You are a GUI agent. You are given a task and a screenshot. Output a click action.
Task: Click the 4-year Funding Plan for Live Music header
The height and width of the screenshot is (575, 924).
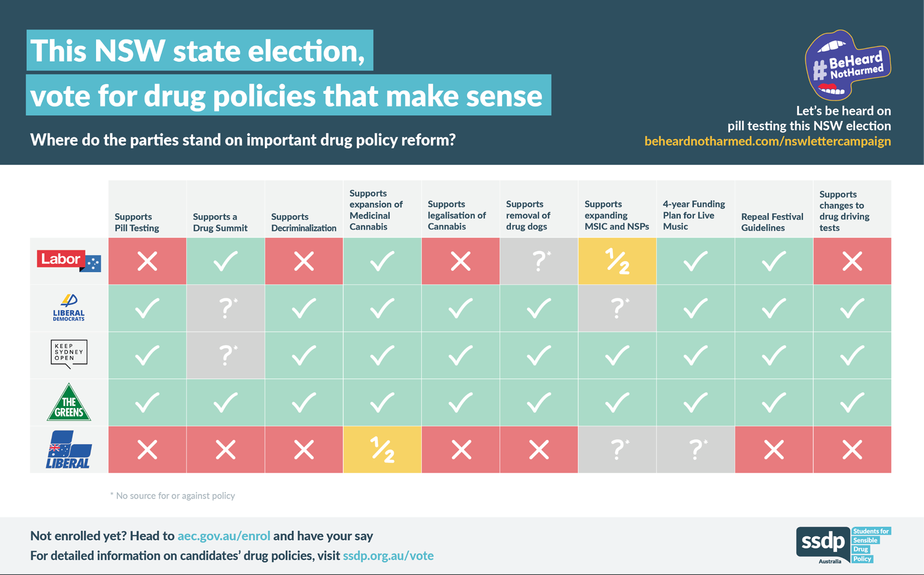pyautogui.click(x=693, y=215)
